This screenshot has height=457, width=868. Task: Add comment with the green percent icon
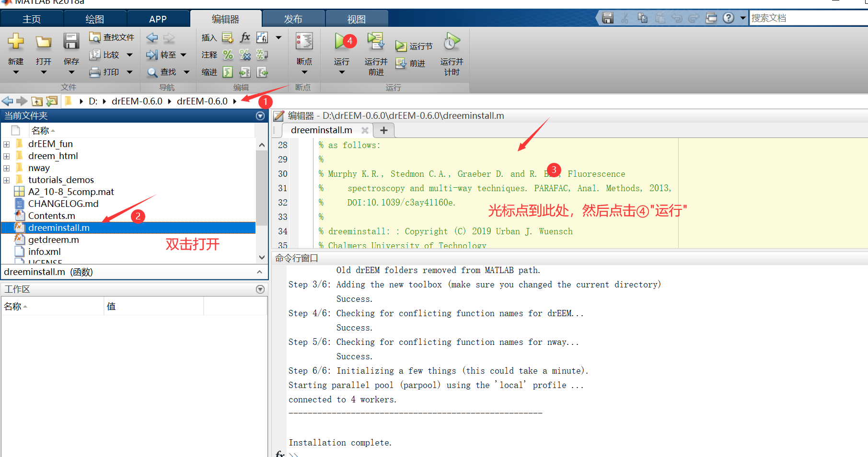pos(228,55)
